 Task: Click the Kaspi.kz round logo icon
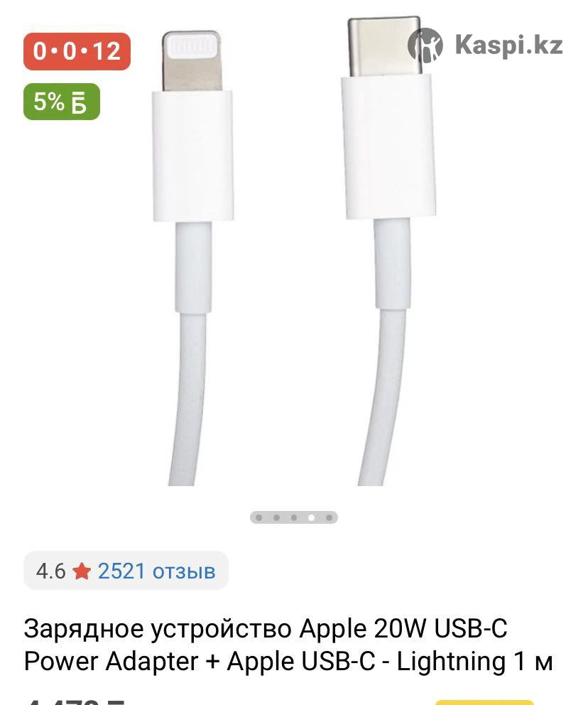coord(425,45)
